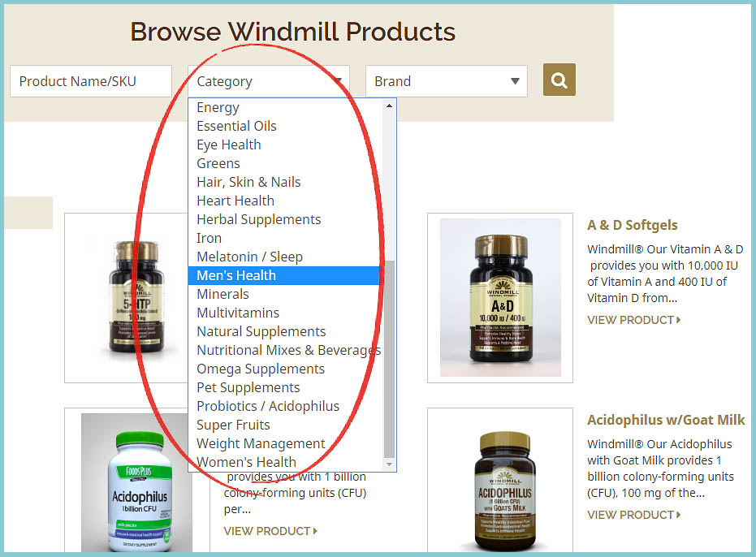Image resolution: width=756 pixels, height=557 pixels.
Task: Select Men's Health from category list
Action: pyautogui.click(x=286, y=275)
